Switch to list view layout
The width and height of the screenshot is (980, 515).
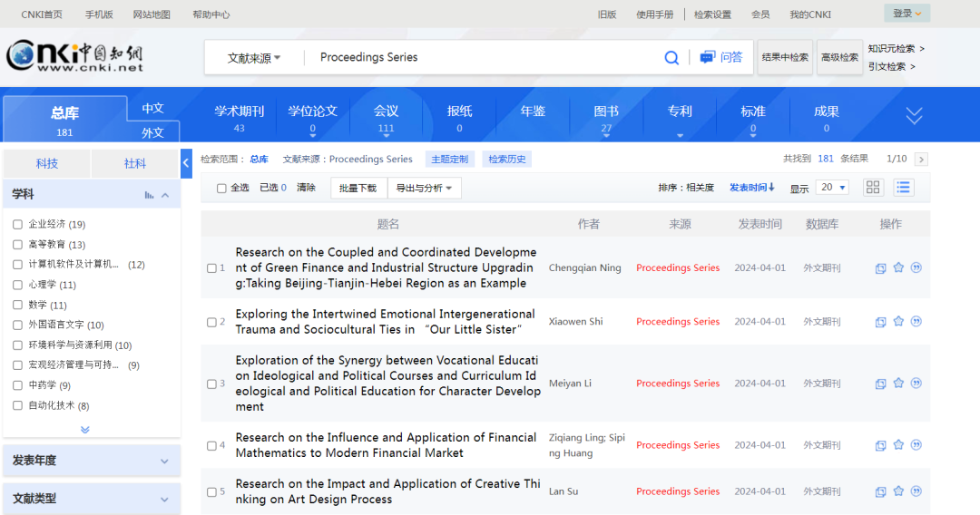point(903,188)
